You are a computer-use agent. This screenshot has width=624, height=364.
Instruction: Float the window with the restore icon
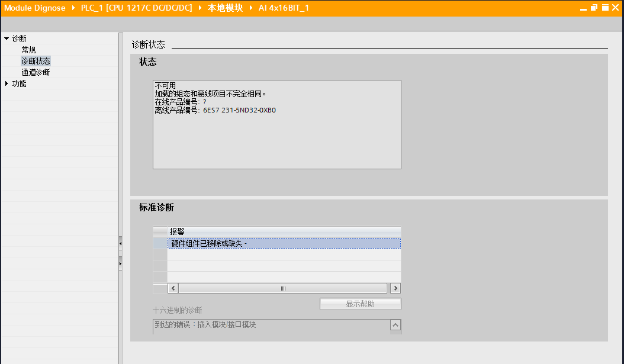[594, 8]
